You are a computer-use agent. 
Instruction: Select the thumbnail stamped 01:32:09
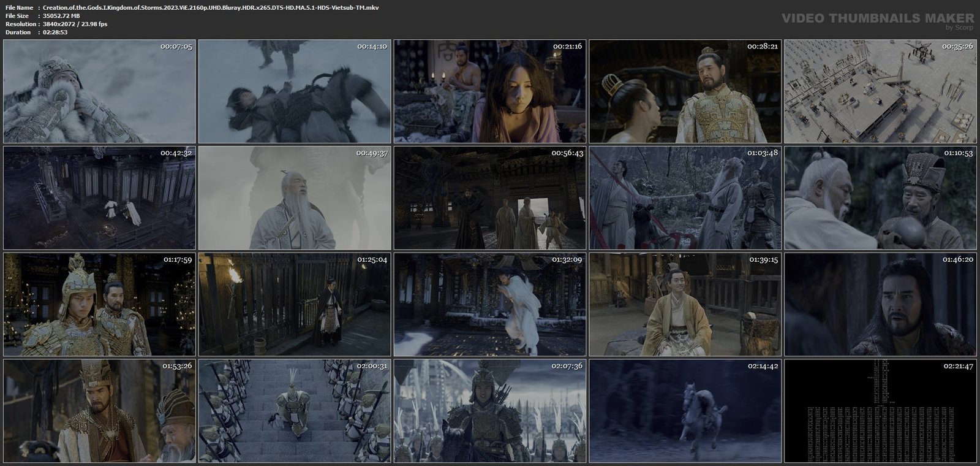tap(490, 305)
